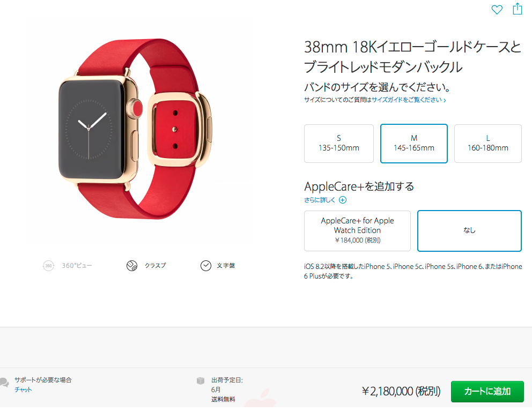This screenshot has height=412, width=532.
Task: Select band size S 135-150mm
Action: [338, 144]
